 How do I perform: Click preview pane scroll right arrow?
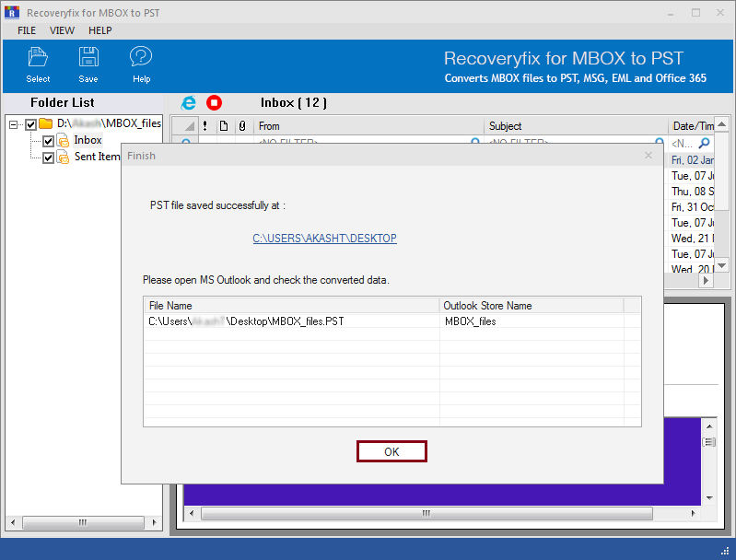693,514
